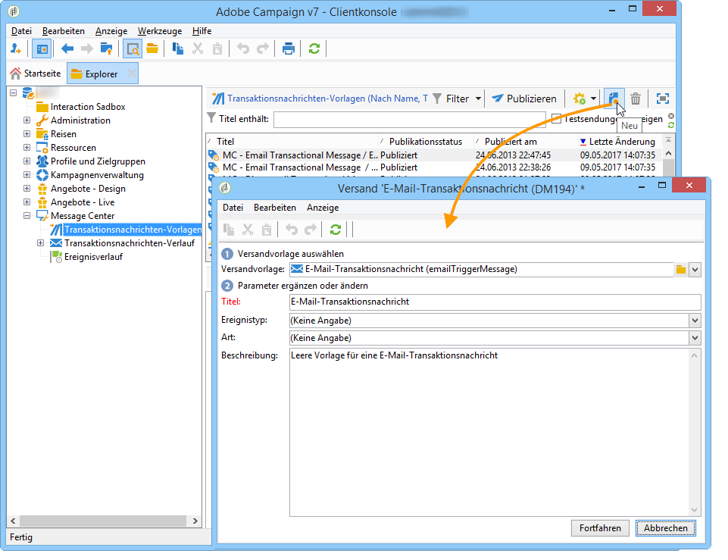Click the user connection icon in main toolbar
728x560 pixels.
click(x=16, y=48)
